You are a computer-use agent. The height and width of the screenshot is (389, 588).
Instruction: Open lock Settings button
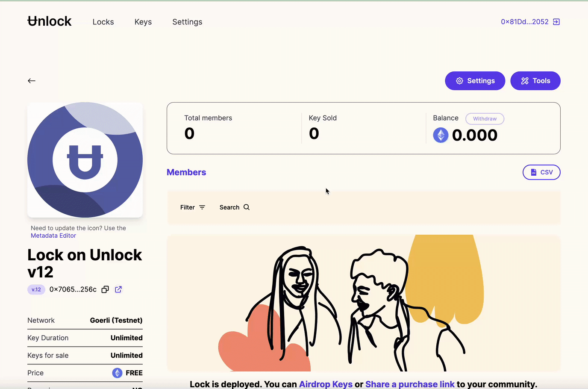click(x=475, y=81)
